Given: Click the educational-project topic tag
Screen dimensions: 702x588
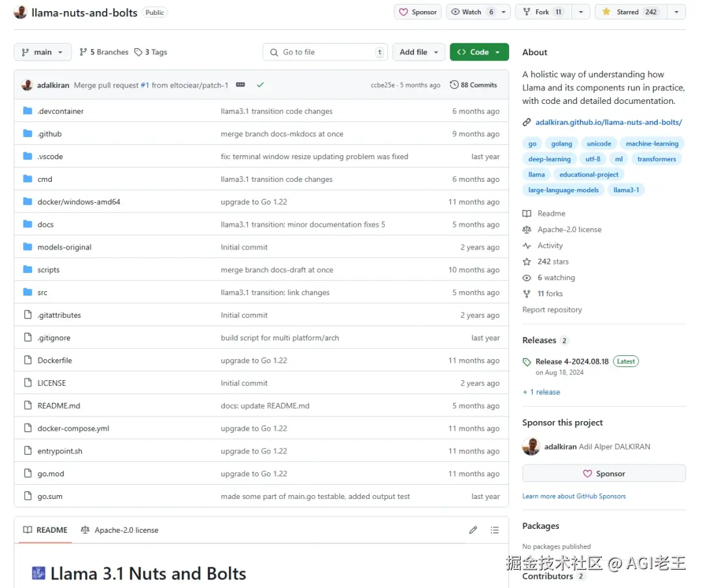Looking at the screenshot, I should coord(589,175).
